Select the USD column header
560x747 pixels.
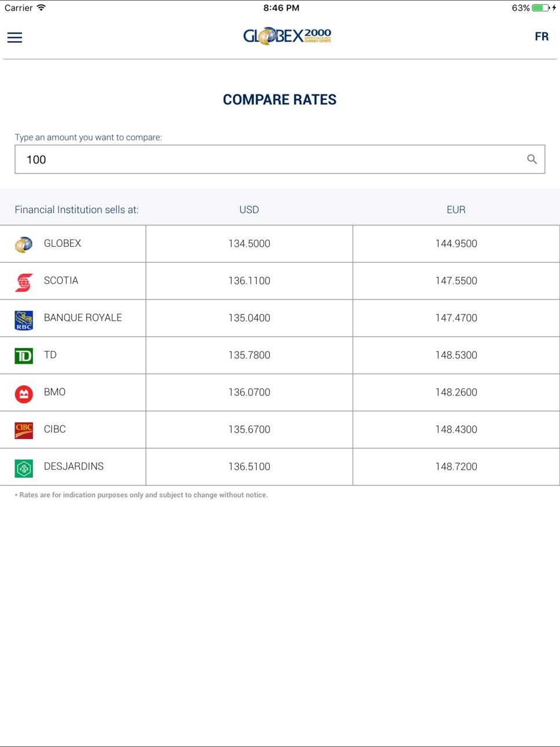(x=249, y=210)
